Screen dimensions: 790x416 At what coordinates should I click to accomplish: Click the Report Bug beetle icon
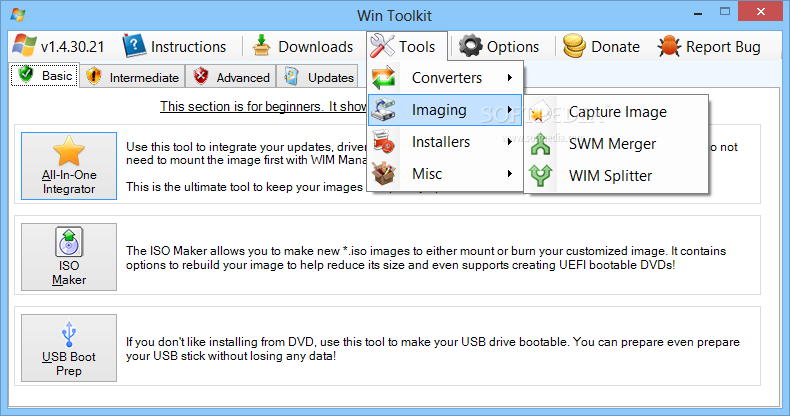(669, 46)
